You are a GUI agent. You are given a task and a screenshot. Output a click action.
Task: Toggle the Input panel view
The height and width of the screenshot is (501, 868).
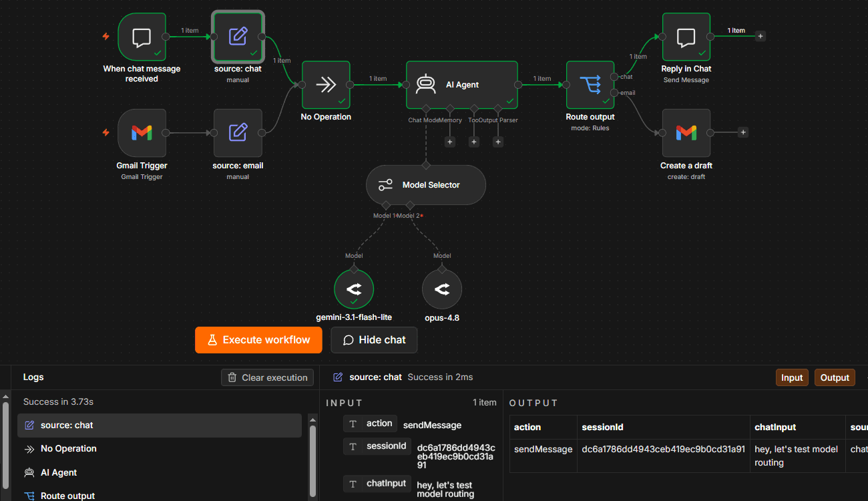[792, 377]
